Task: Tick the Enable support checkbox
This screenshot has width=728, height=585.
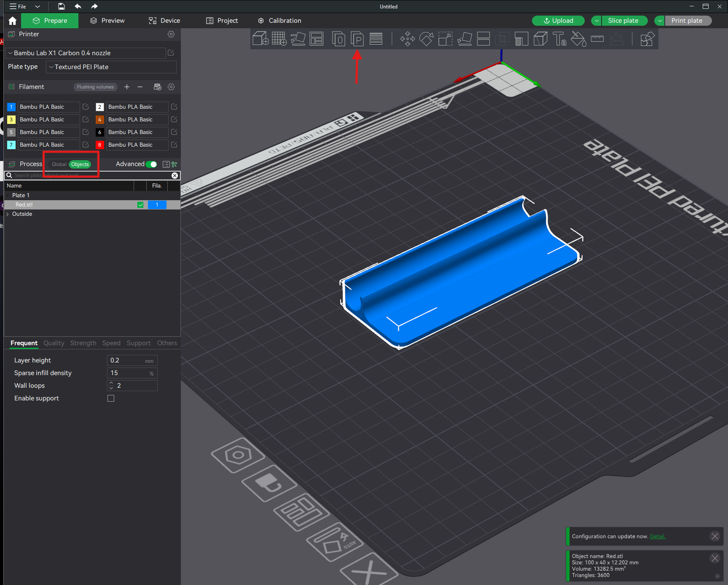Action: point(111,398)
